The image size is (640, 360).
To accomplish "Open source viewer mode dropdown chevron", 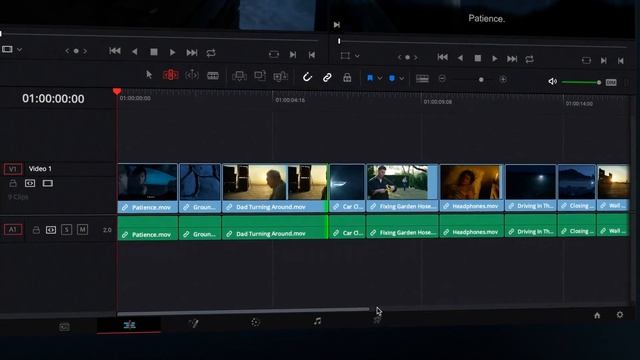I will [19, 50].
